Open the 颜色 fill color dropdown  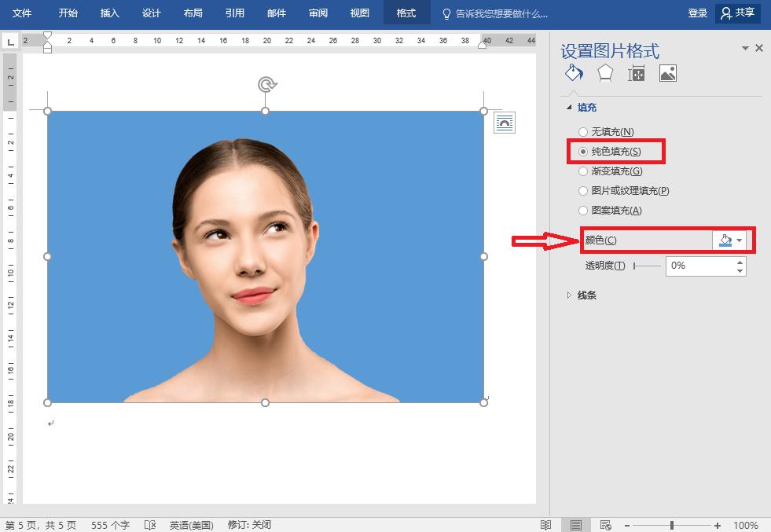tap(731, 240)
